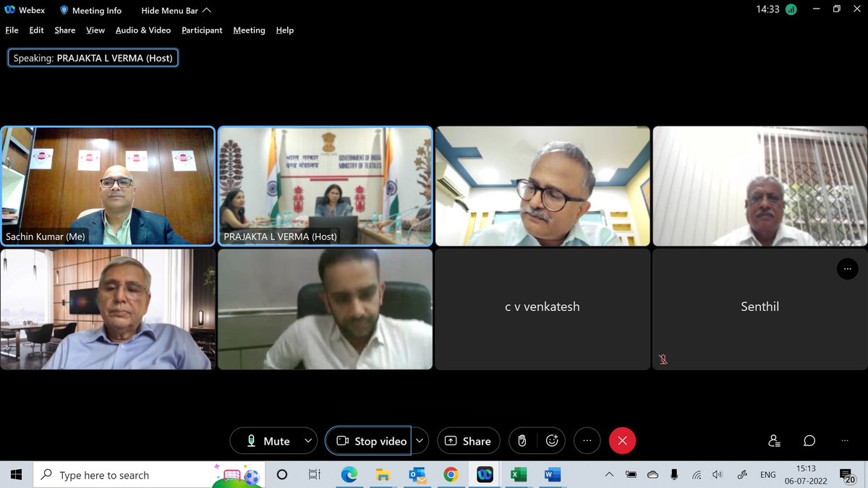Mute your microphone
Screen dimensions: 868x488
(x=268, y=440)
